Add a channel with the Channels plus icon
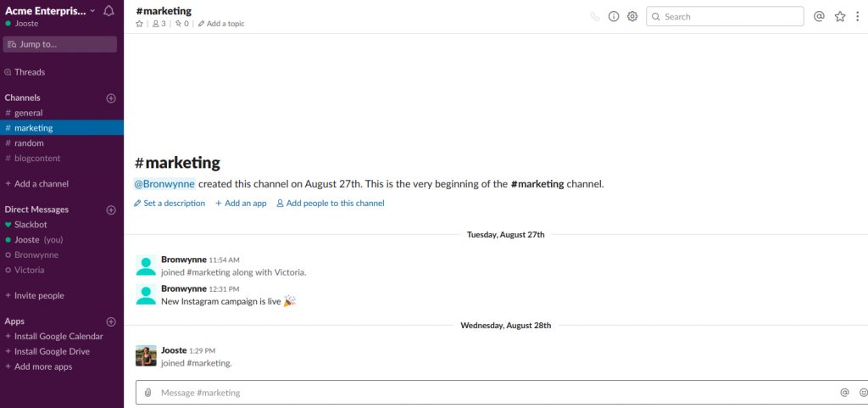Screen dimensions: 868x408 click(x=111, y=98)
